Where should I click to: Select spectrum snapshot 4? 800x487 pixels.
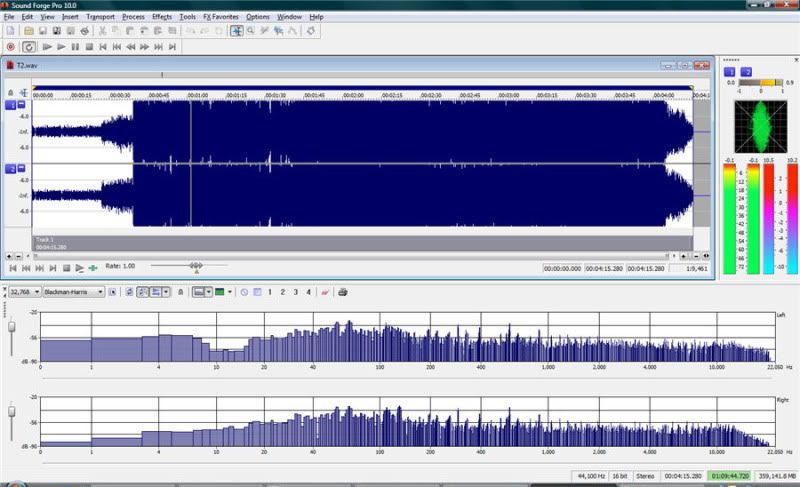click(308, 292)
